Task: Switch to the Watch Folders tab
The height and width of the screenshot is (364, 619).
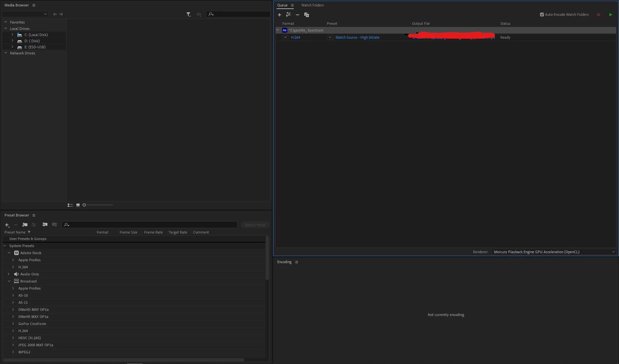Action: tap(312, 5)
